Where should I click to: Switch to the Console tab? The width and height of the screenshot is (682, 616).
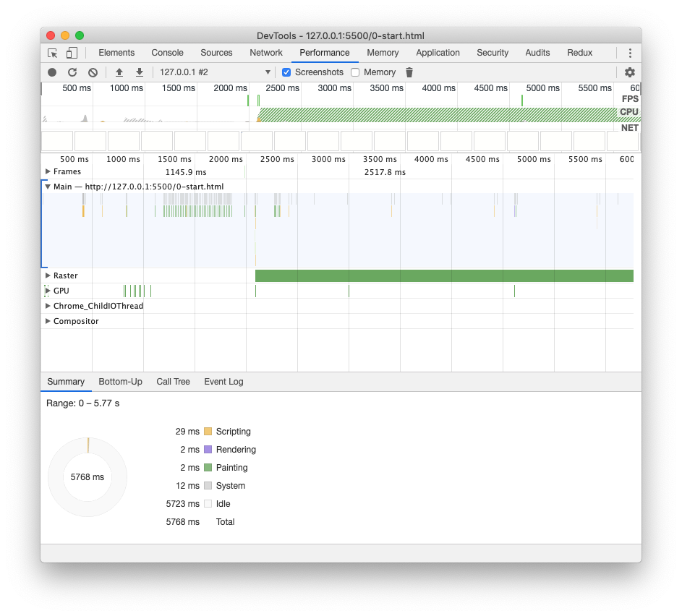pyautogui.click(x=168, y=53)
